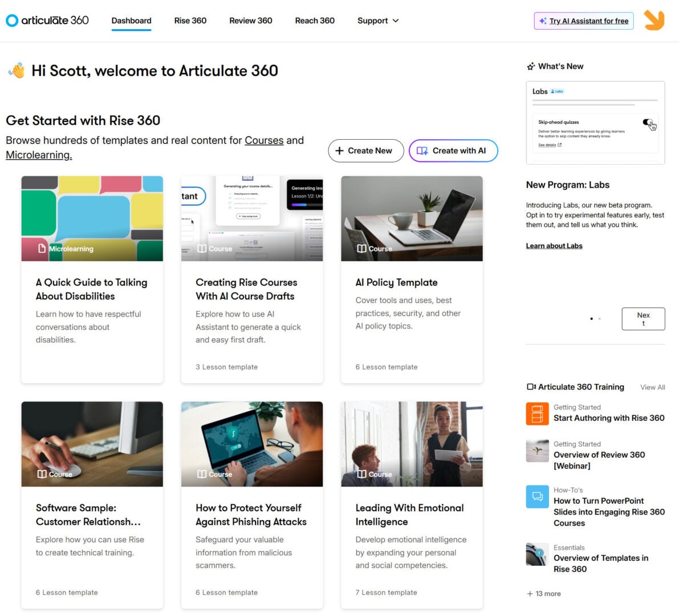Click Overview of Templates in Rise 360 thumbnail
The image size is (679, 616).
[537, 554]
